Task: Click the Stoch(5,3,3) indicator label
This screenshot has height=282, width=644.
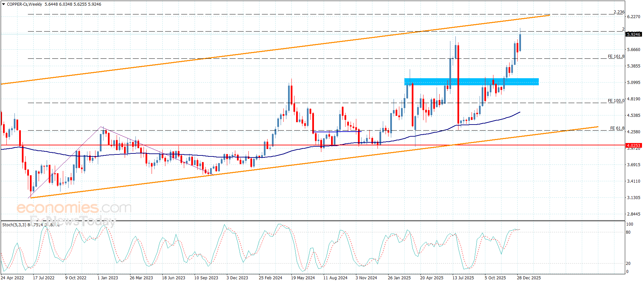Action: point(14,225)
